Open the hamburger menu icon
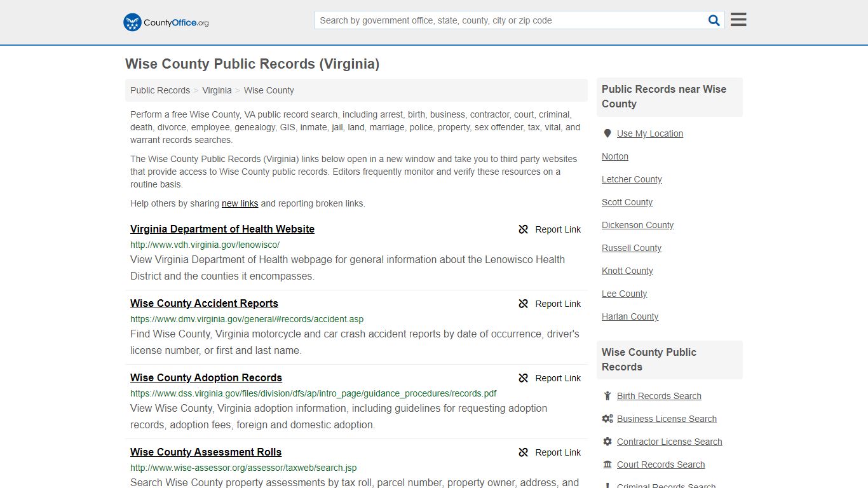868x488 pixels. (738, 20)
